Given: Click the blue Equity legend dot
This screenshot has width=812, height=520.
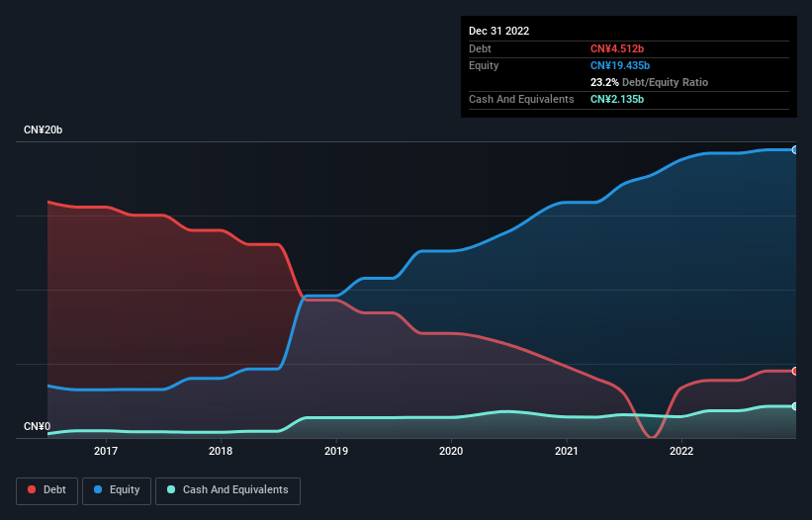Looking at the screenshot, I should [x=98, y=489].
